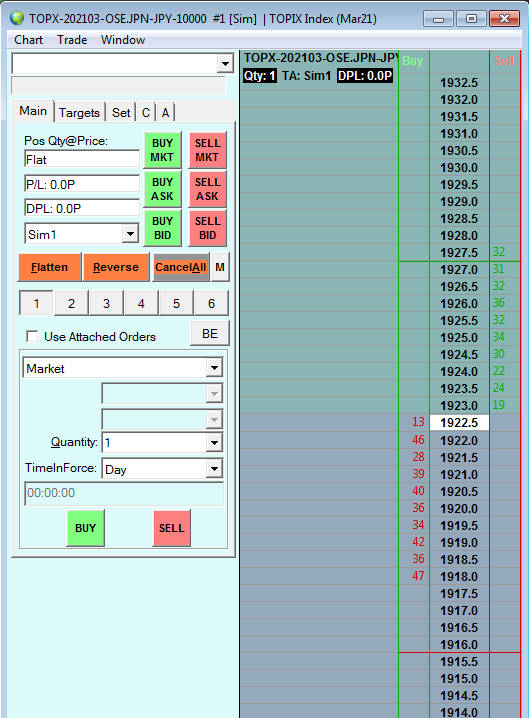Click the globe icon in the title bar
This screenshot has height=718, width=529.
[16, 18]
